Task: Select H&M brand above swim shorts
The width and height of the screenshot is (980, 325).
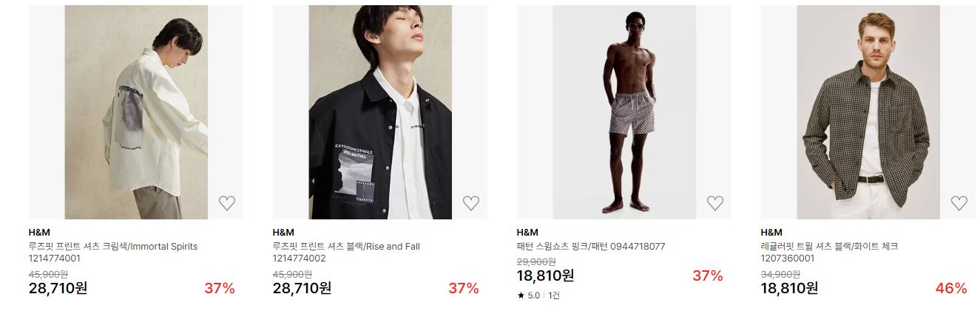Action: click(527, 233)
